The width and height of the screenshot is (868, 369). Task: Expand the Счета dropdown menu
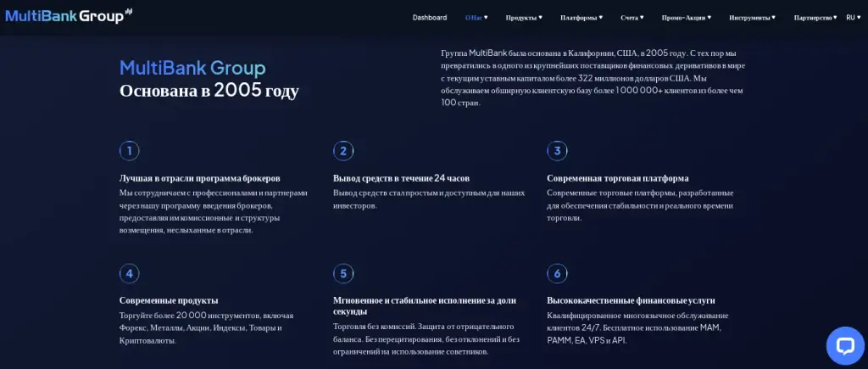click(x=632, y=18)
